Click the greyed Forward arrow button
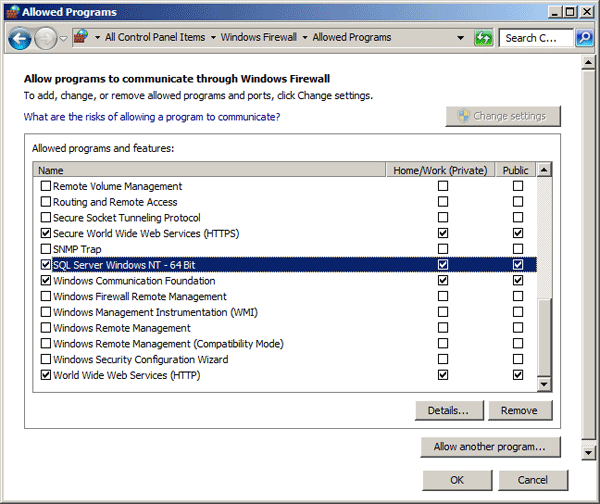Image resolution: width=600 pixels, height=504 pixels. click(46, 38)
